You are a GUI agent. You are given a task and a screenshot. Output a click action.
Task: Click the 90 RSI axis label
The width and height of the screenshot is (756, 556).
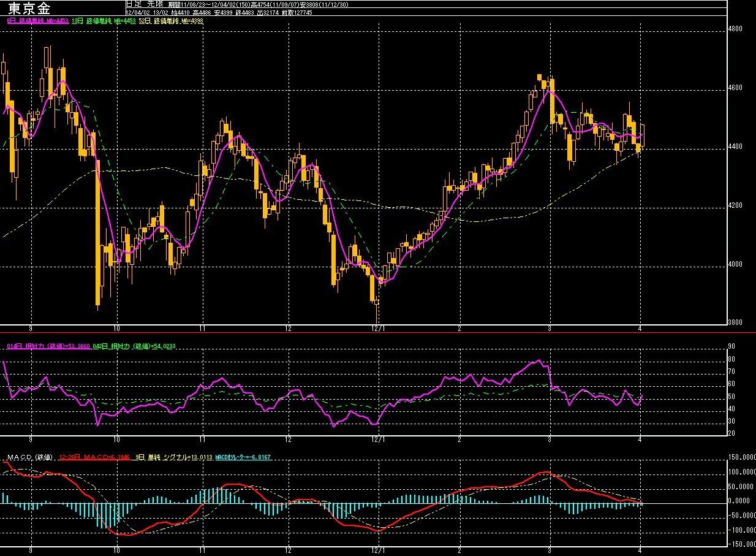(731, 346)
